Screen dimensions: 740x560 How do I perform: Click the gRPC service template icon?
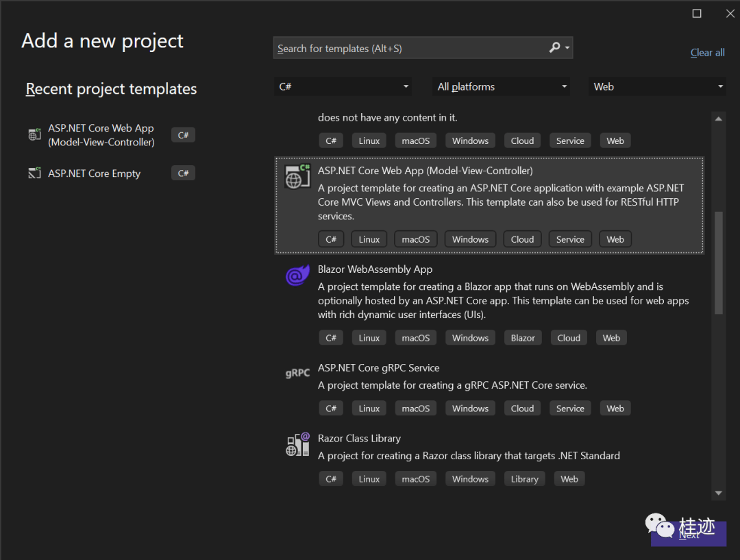click(x=297, y=374)
